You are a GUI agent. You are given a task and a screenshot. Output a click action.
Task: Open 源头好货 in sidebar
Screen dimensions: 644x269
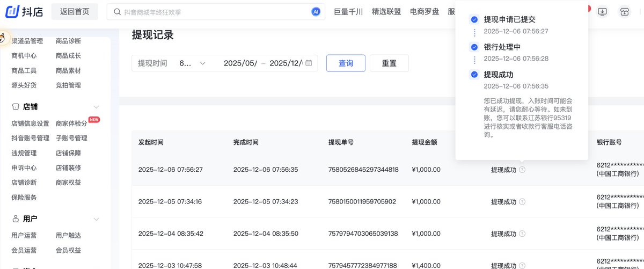(x=24, y=85)
